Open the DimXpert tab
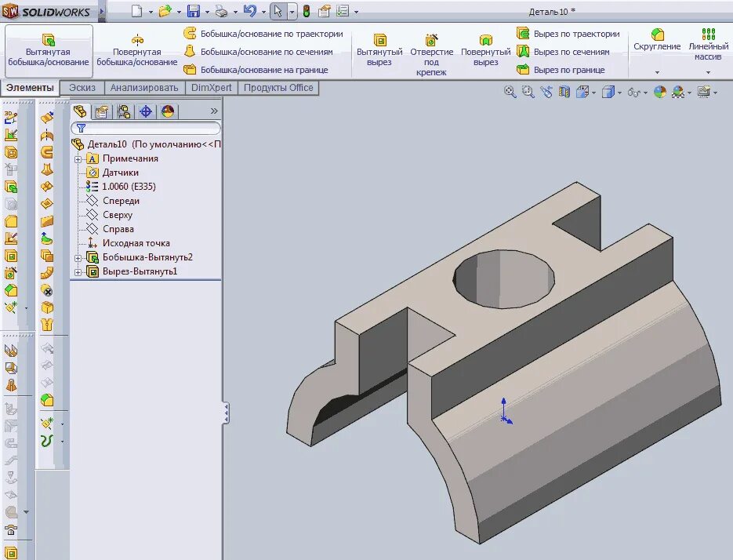 (x=212, y=88)
